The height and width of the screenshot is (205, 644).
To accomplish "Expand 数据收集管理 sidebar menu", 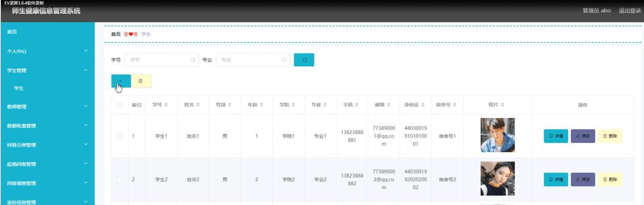I will click(x=47, y=126).
